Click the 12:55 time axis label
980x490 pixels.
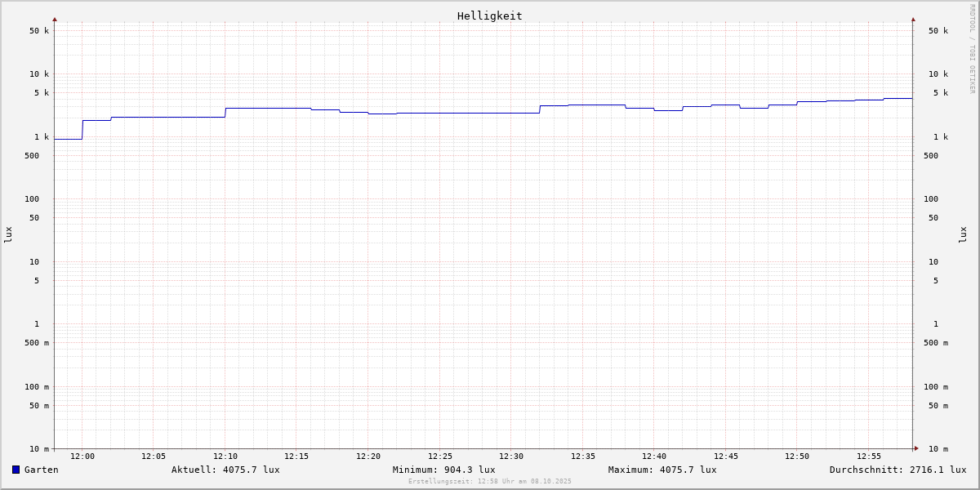pyautogui.click(x=869, y=457)
